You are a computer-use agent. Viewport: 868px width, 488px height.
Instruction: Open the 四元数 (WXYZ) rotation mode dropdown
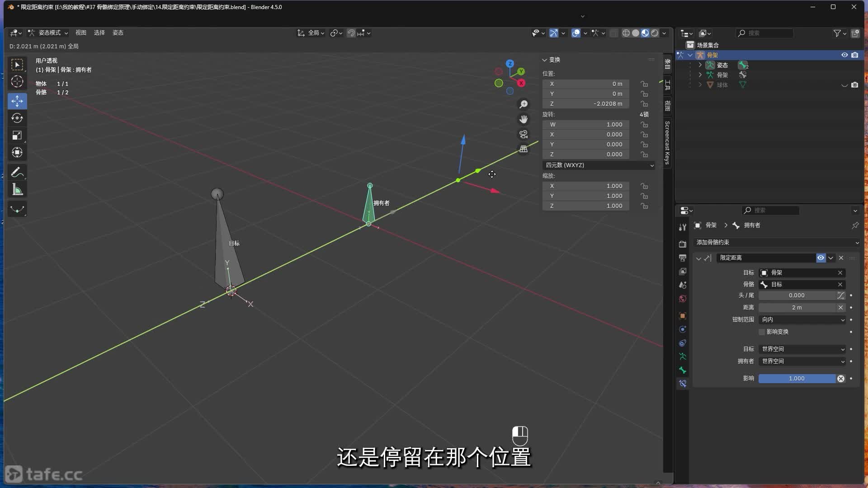click(x=599, y=165)
